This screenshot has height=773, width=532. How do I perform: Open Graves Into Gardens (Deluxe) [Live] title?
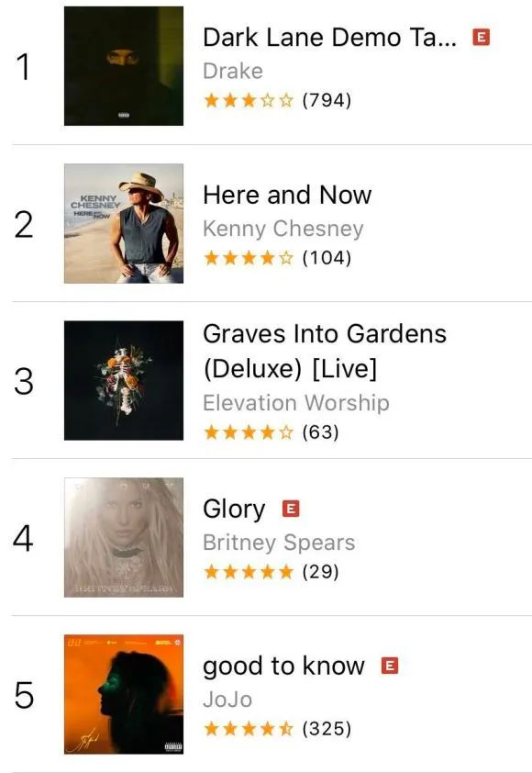tap(325, 351)
